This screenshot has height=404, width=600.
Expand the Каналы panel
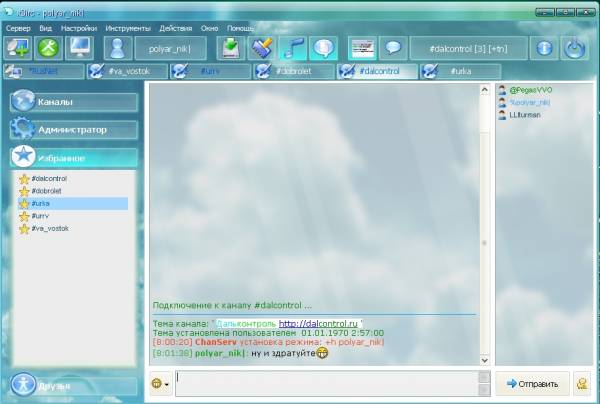[72, 102]
